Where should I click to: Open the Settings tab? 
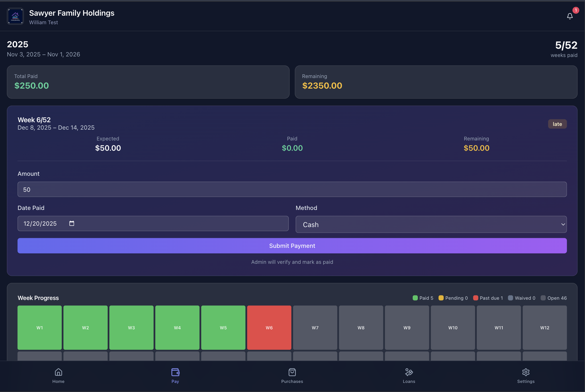(x=526, y=376)
